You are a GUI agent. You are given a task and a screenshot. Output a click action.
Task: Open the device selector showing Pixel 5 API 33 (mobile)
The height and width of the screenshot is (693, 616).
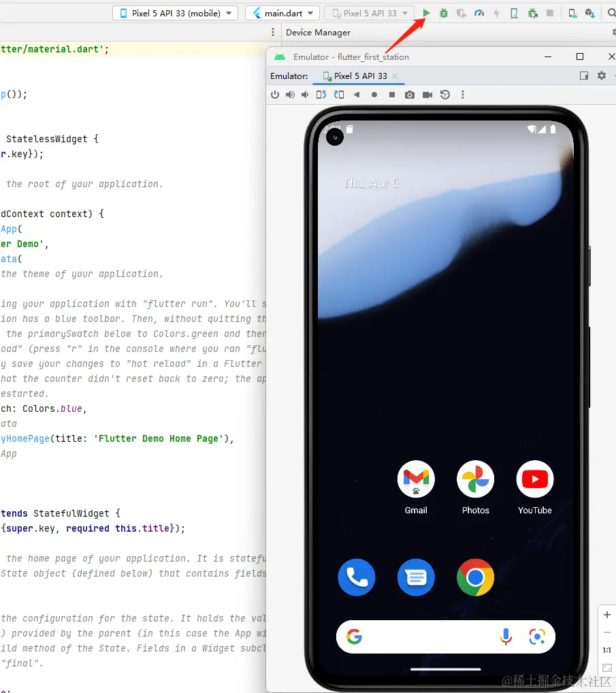tap(175, 13)
